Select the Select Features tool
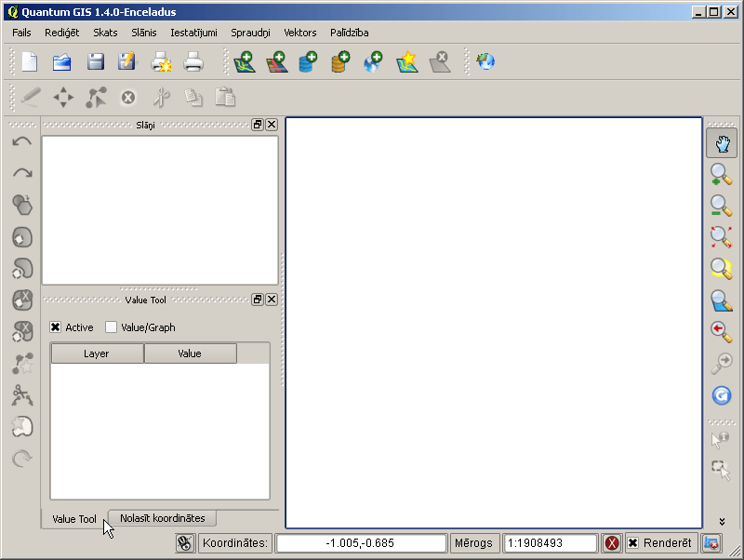This screenshot has width=744, height=560. click(721, 471)
